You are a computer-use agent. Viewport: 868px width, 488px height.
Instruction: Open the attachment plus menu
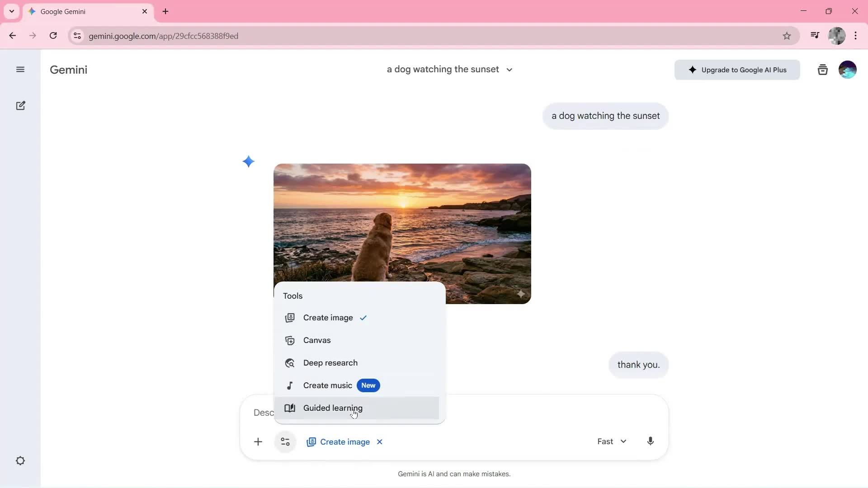coord(258,441)
